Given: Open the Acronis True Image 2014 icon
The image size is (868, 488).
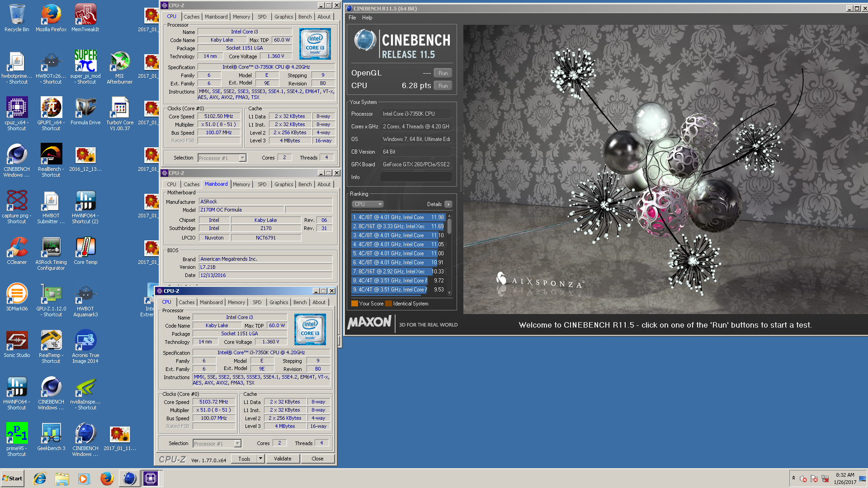Looking at the screenshot, I should [x=85, y=347].
